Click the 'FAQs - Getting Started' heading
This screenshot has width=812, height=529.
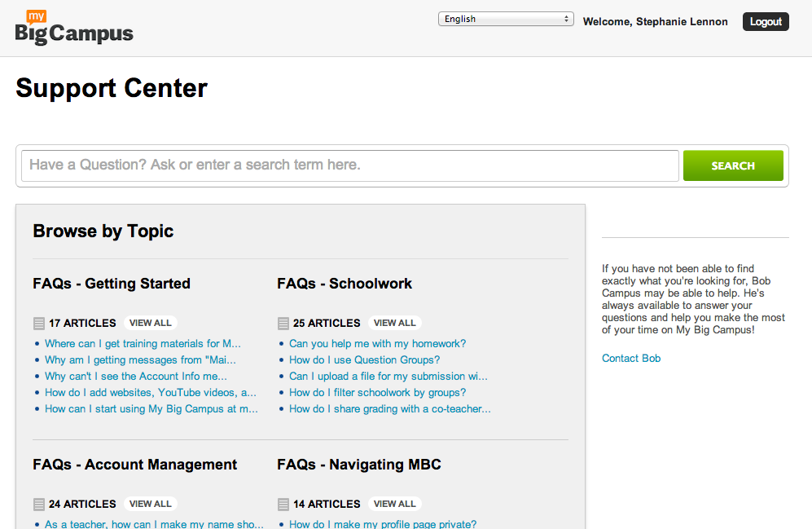point(112,284)
